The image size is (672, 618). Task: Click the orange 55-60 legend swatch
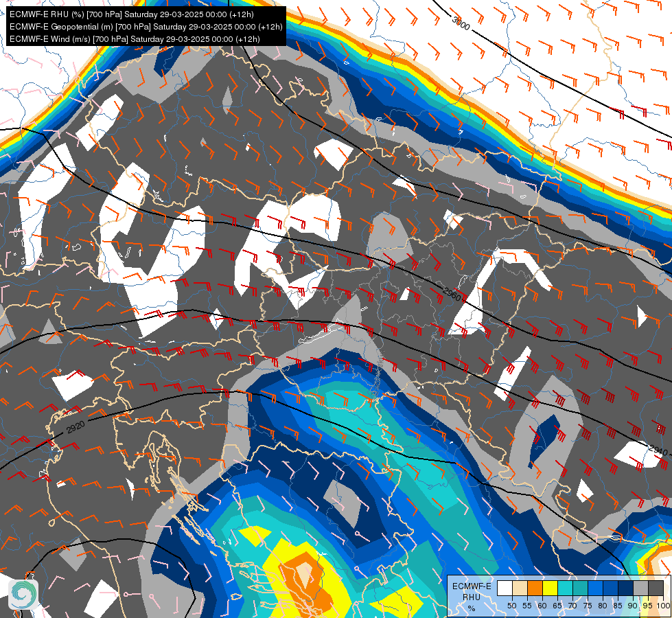pyautogui.click(x=535, y=588)
